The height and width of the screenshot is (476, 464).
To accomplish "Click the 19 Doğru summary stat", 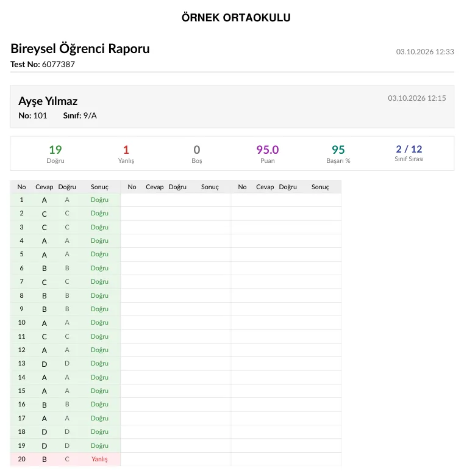I will click(55, 154).
